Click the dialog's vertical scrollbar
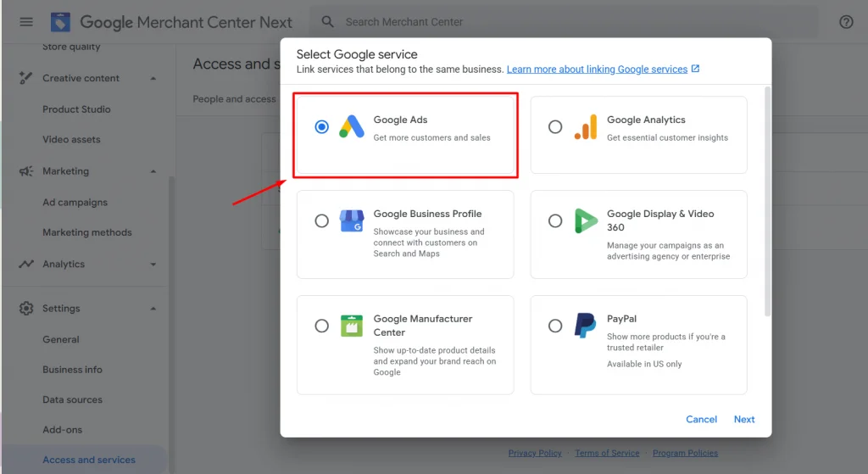Image resolution: width=868 pixels, height=474 pixels. tap(767, 201)
